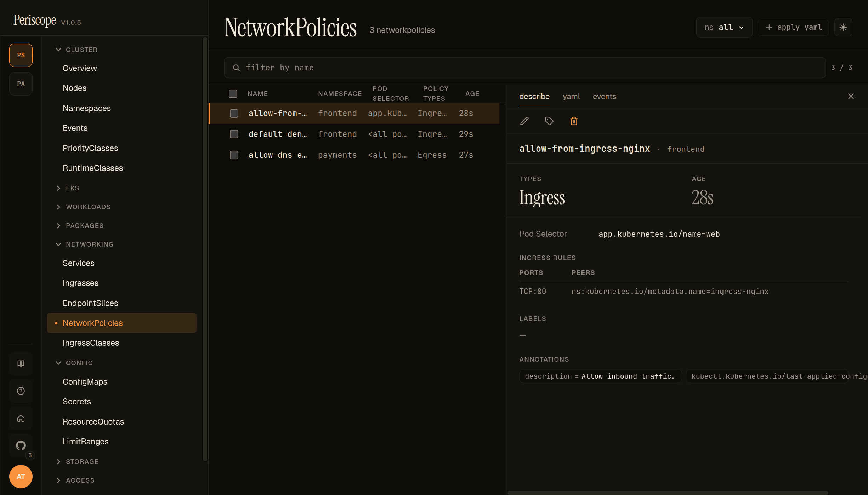The height and width of the screenshot is (495, 868).
Task: Switch to the yaml tab
Action: (571, 97)
